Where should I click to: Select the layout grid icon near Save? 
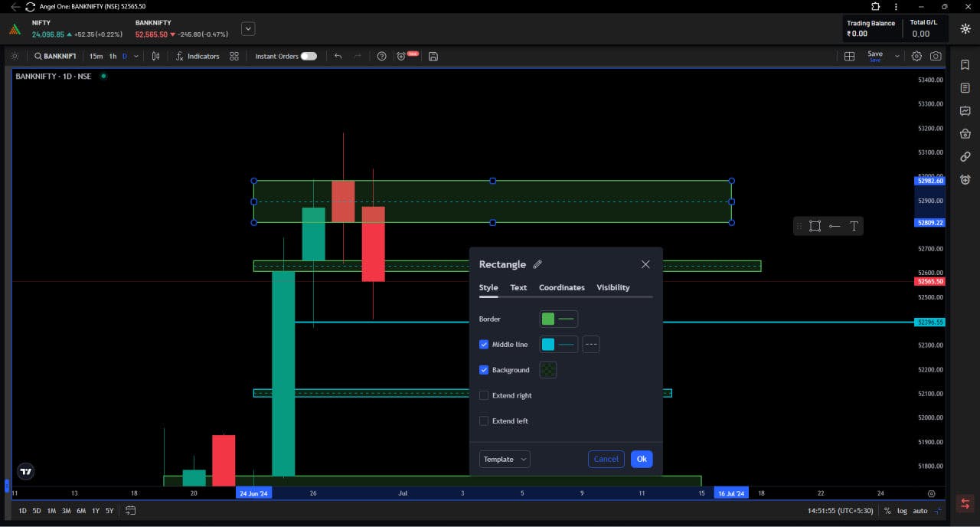tap(849, 56)
